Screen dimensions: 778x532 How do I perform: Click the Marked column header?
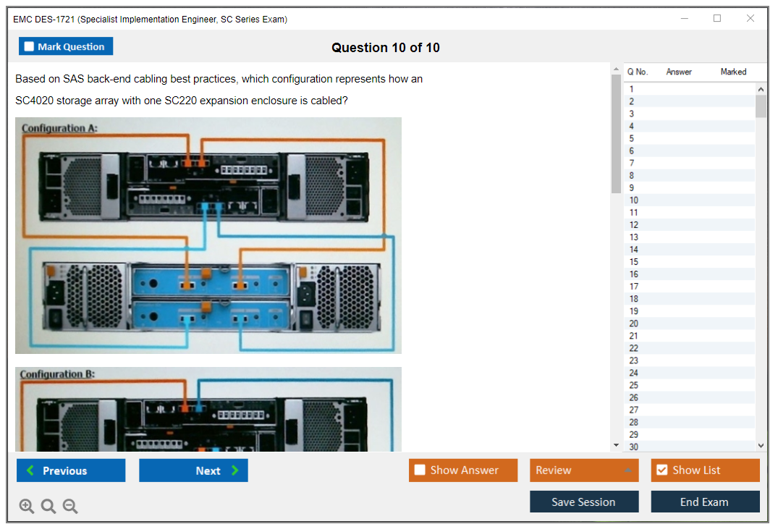[x=733, y=72]
